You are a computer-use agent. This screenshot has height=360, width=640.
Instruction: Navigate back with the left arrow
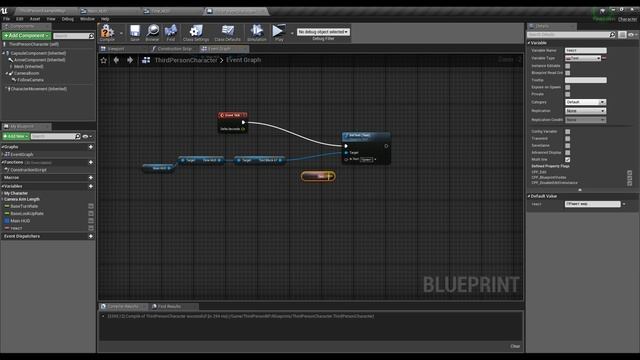(116, 60)
